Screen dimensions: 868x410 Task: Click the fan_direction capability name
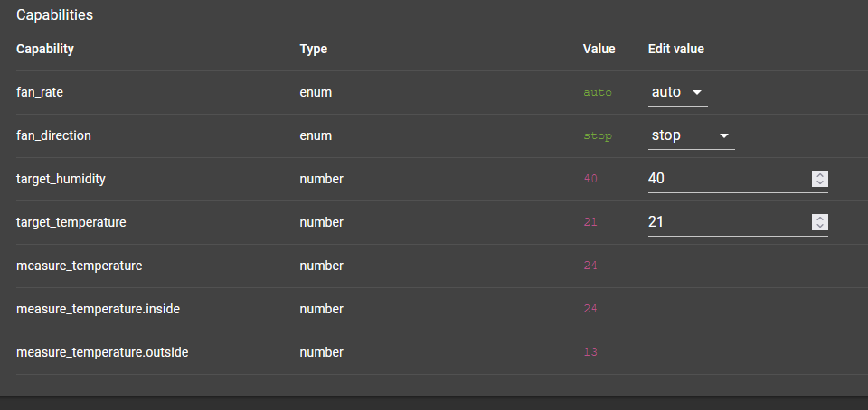coord(53,135)
